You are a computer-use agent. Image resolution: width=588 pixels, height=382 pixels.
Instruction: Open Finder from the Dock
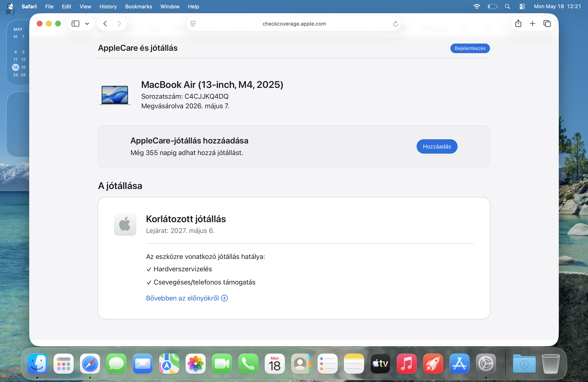(x=37, y=364)
